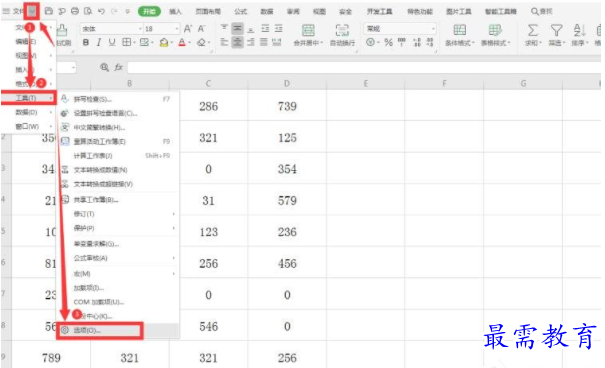Click the Conditional Formatting icon
The width and height of the screenshot is (605, 368).
(460, 30)
